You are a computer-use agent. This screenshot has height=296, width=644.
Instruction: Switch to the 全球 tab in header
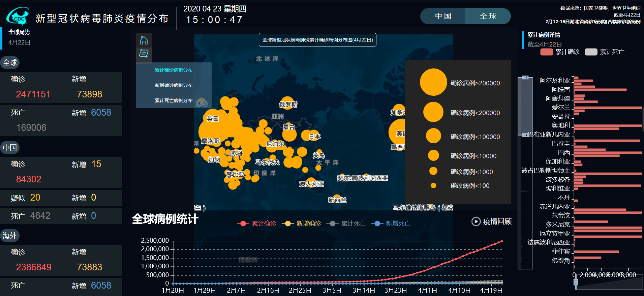point(488,16)
